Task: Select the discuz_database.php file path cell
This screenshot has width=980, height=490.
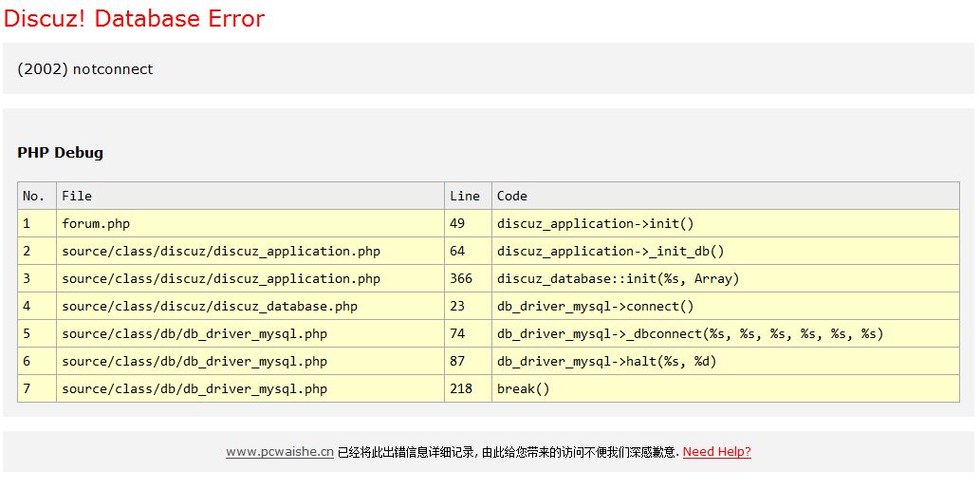Action: click(210, 306)
